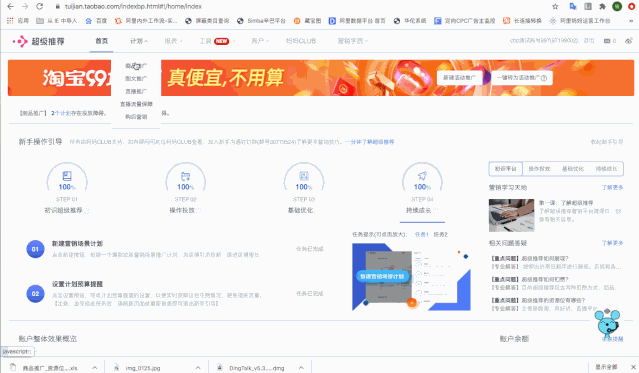Open 了解更多 beside 相关问题答疑
This screenshot has height=373, width=639.
coord(613,243)
